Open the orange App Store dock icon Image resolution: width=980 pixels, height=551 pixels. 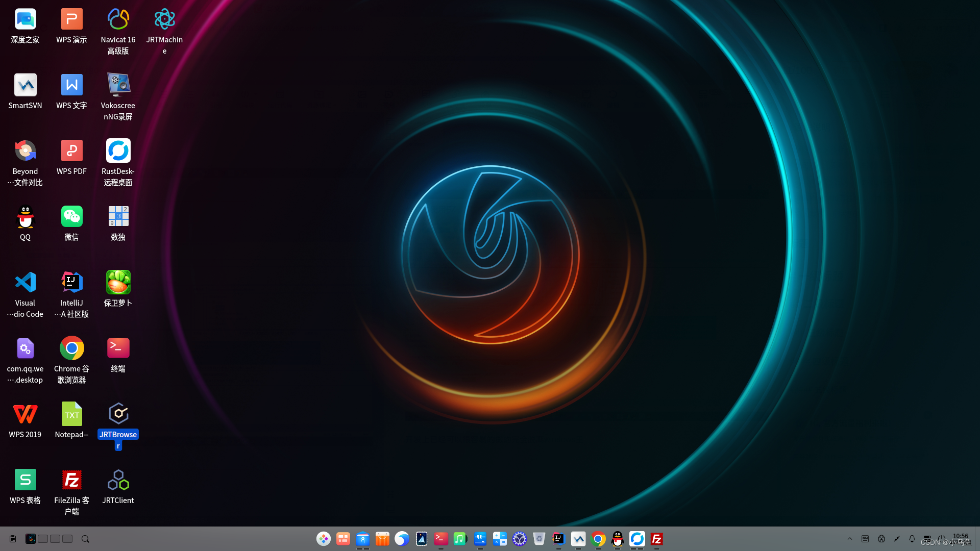(382, 539)
